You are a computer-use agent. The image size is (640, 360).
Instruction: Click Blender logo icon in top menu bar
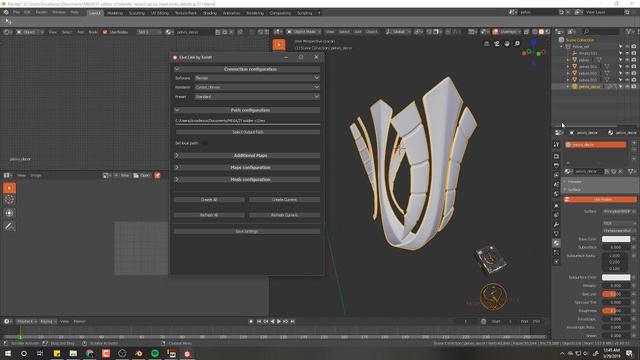(6, 13)
